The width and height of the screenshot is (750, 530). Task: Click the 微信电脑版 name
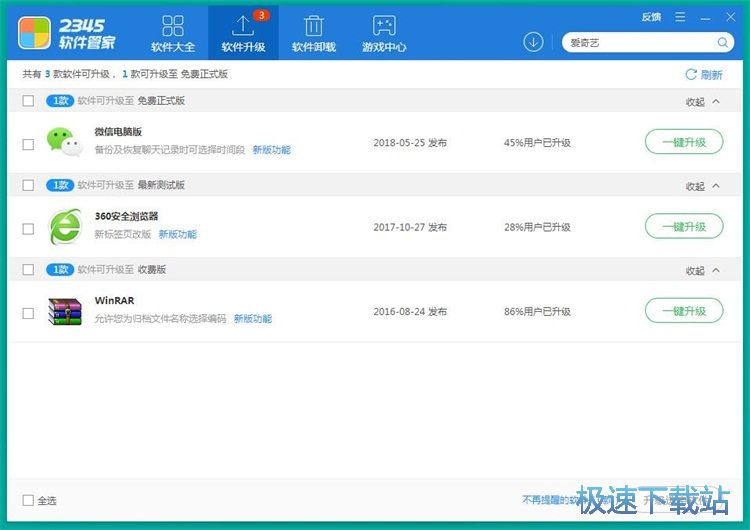[118, 132]
